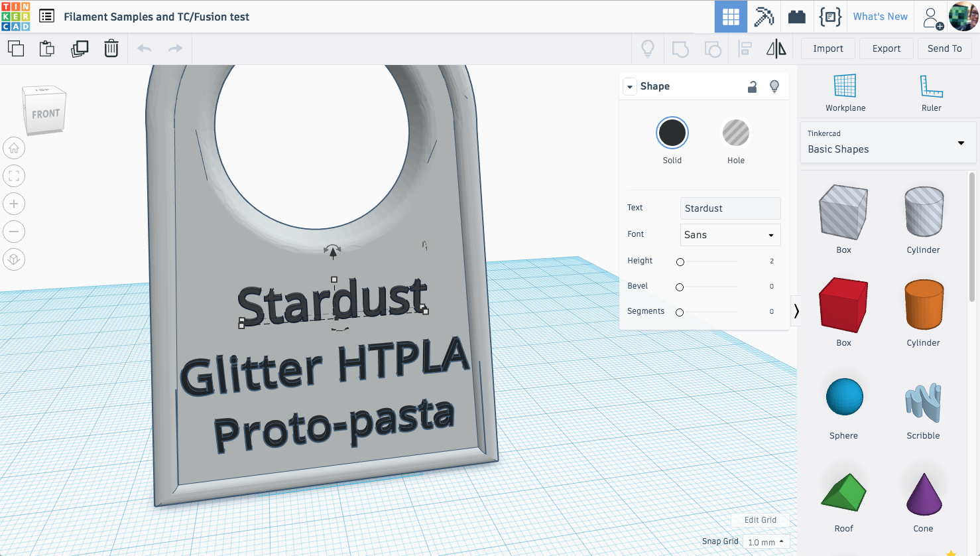Select the orange Cylinder shape
The height and width of the screenshot is (556, 980).
click(924, 305)
